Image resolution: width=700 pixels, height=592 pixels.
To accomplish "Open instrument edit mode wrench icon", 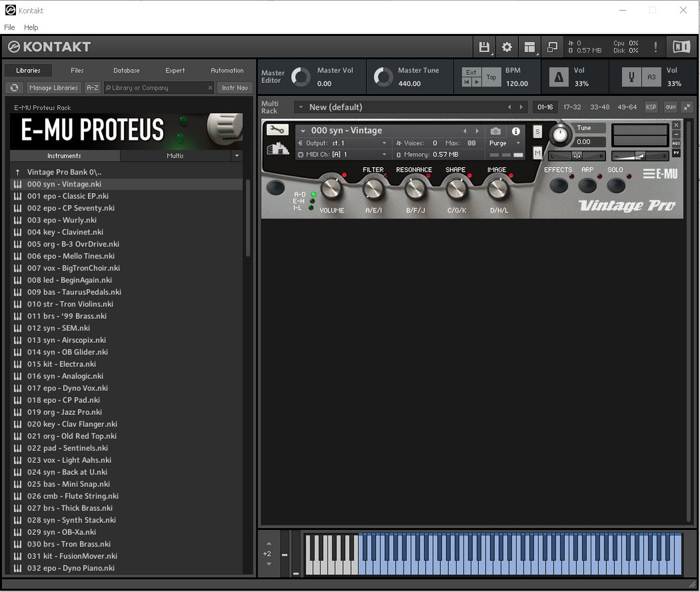I will point(277,131).
